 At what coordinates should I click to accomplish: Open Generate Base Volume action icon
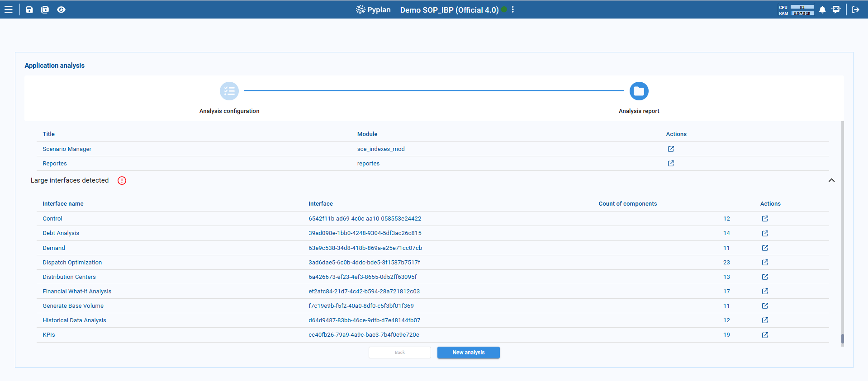(x=765, y=306)
